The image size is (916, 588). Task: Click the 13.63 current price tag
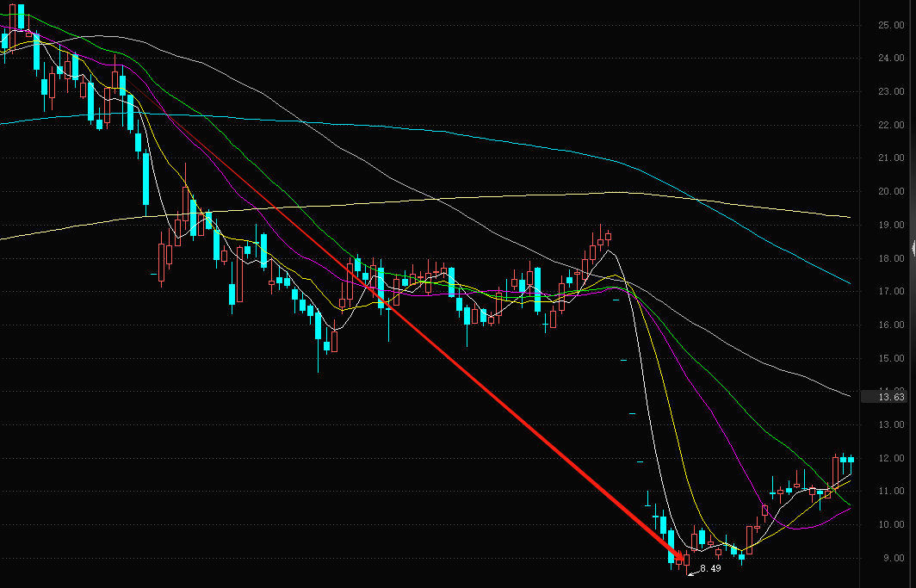[883, 397]
